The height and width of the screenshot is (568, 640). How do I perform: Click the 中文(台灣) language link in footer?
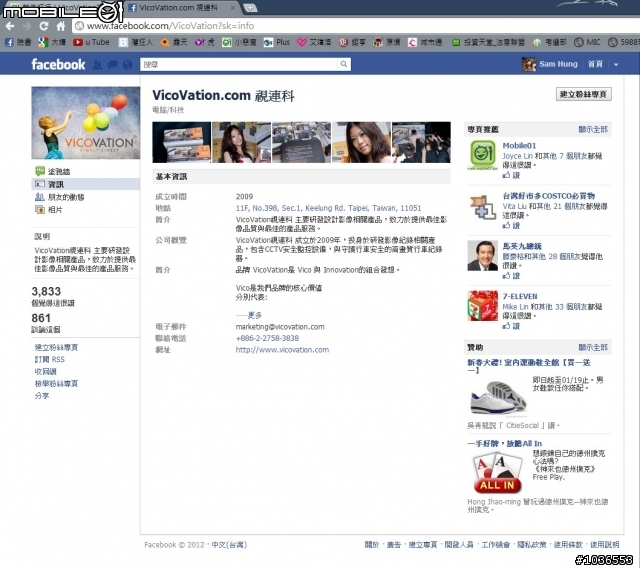(x=229, y=545)
